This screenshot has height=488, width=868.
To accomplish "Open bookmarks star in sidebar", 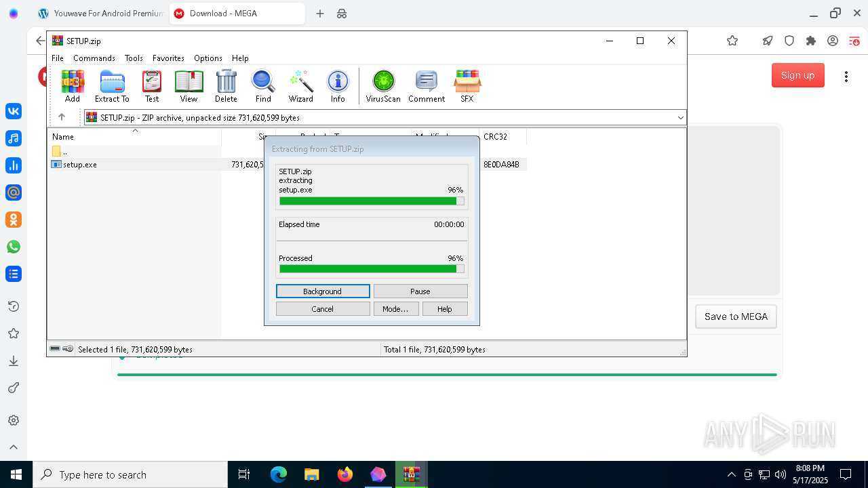I will [14, 333].
